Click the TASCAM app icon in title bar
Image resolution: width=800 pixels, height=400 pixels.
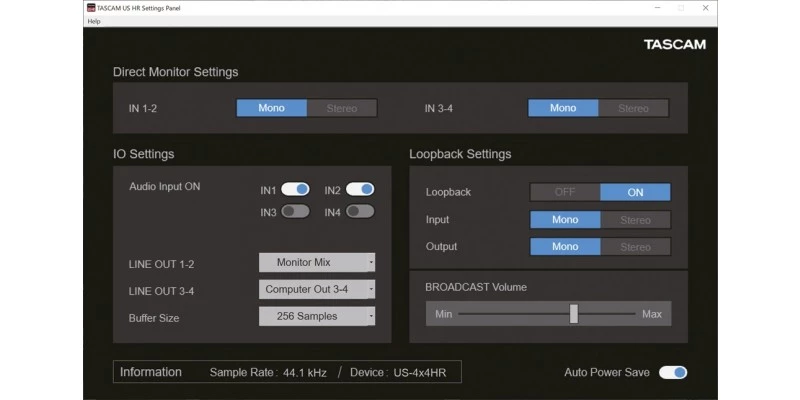[x=91, y=7]
